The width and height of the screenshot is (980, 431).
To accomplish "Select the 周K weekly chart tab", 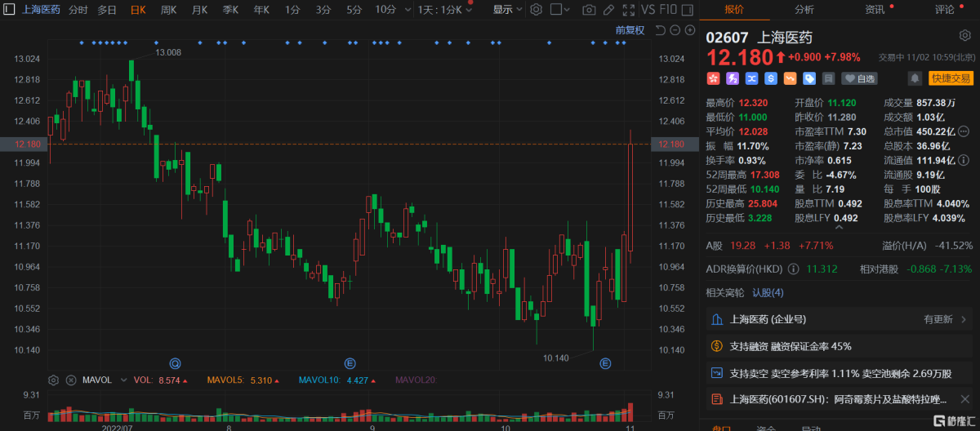I will click(x=169, y=10).
